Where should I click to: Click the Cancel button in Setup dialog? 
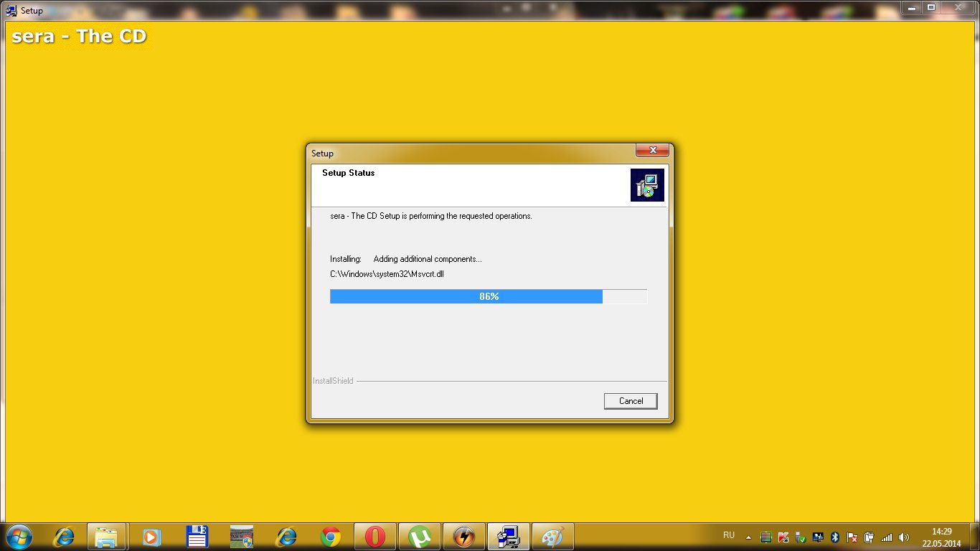[631, 401]
